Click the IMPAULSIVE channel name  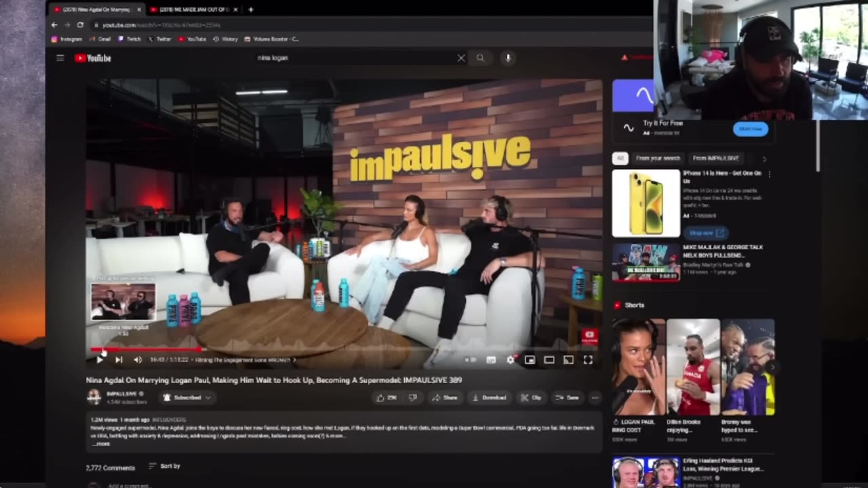click(121, 394)
